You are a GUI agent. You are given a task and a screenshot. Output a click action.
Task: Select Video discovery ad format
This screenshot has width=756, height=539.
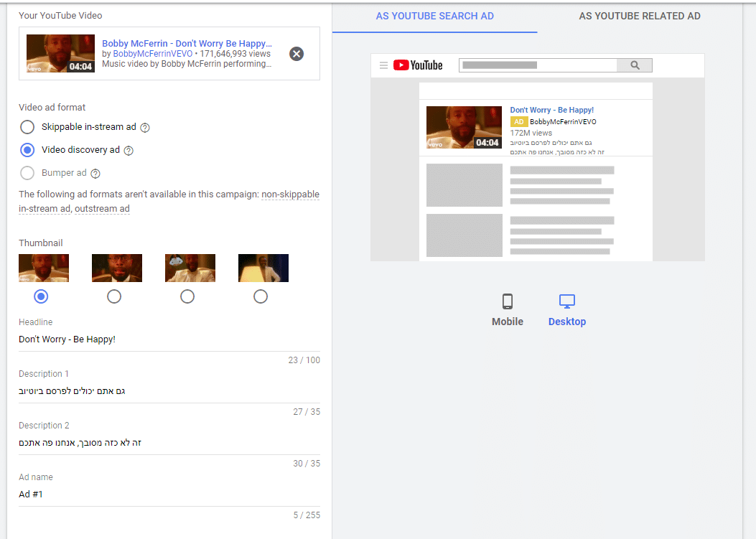coord(27,150)
